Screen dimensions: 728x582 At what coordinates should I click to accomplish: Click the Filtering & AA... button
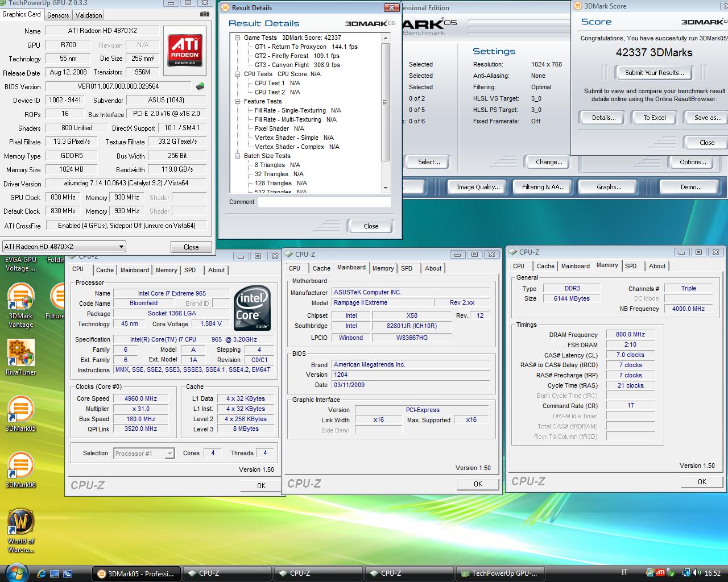(543, 187)
